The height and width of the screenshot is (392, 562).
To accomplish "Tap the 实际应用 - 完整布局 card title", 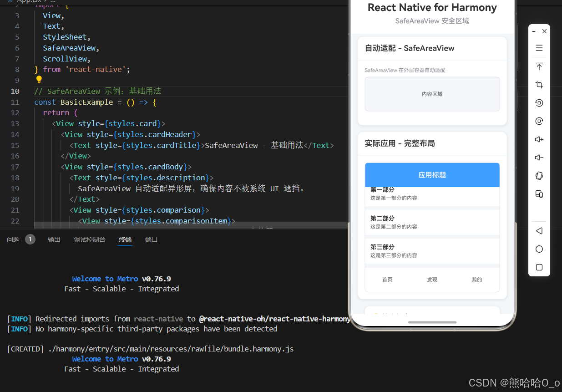I will click(x=400, y=143).
